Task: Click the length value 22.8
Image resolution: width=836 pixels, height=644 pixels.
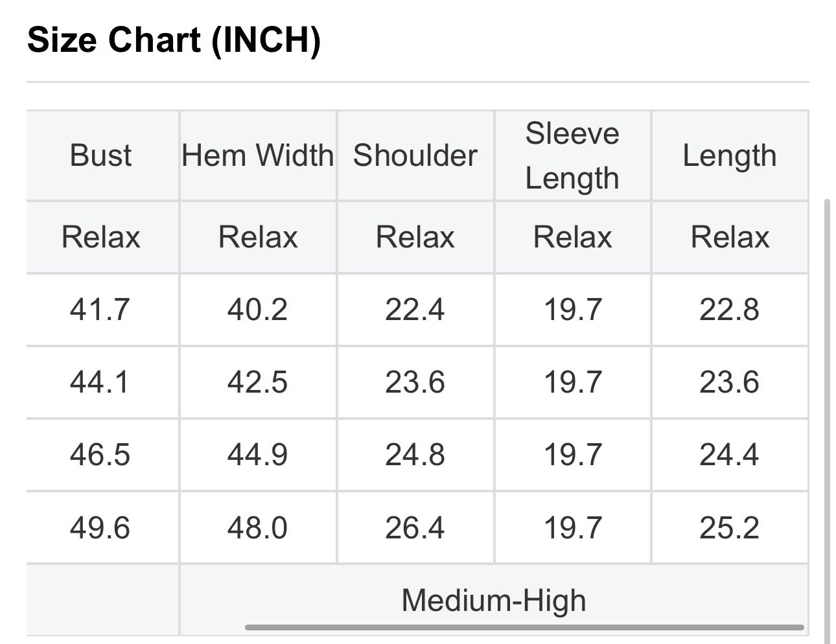Action: (729, 310)
